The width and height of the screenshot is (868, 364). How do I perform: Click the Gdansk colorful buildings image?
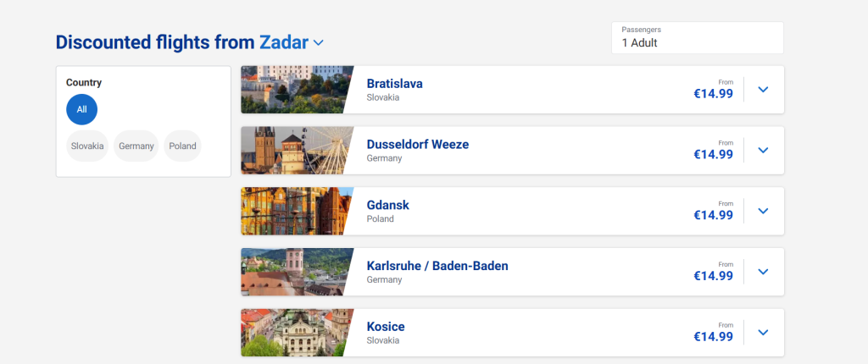coord(292,212)
